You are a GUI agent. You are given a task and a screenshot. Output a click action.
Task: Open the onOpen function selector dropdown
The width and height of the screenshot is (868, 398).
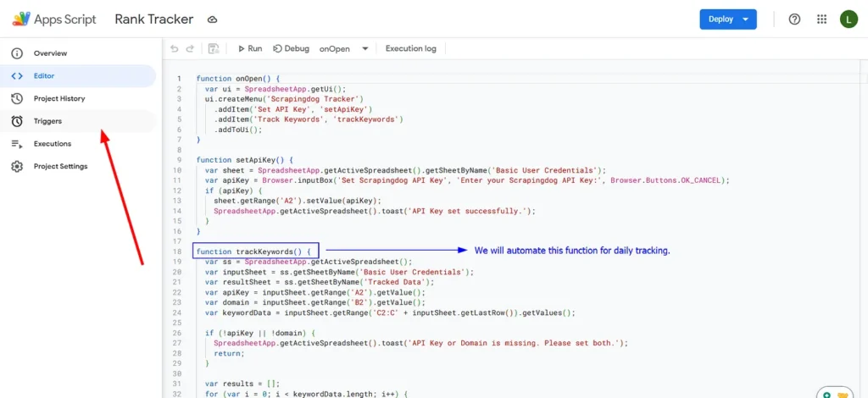344,48
